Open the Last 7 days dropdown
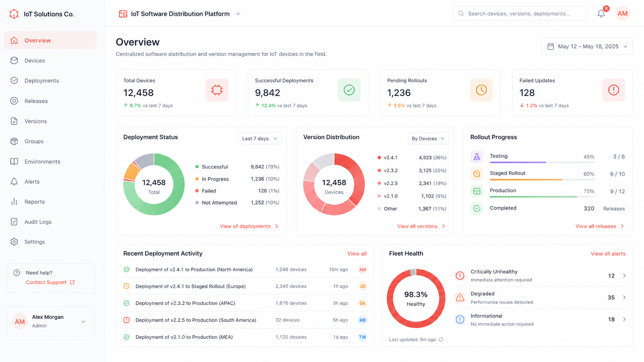644x362 pixels. click(x=260, y=138)
